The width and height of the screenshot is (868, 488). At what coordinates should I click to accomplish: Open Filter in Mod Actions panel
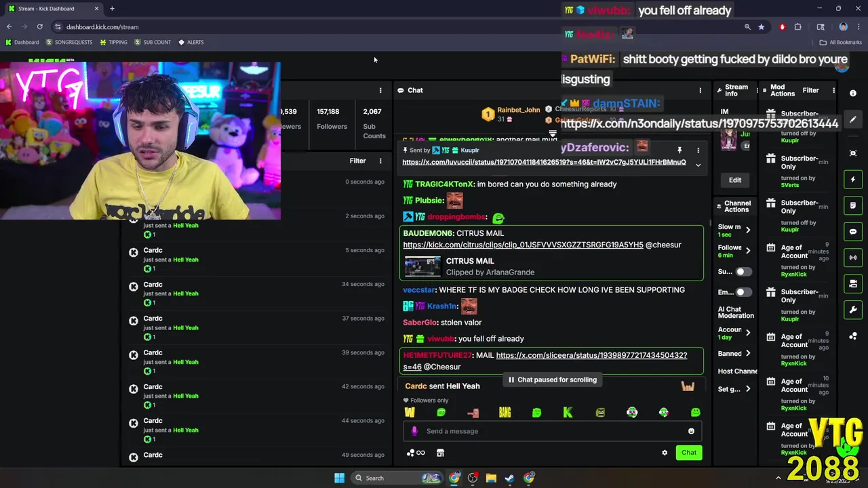810,90
